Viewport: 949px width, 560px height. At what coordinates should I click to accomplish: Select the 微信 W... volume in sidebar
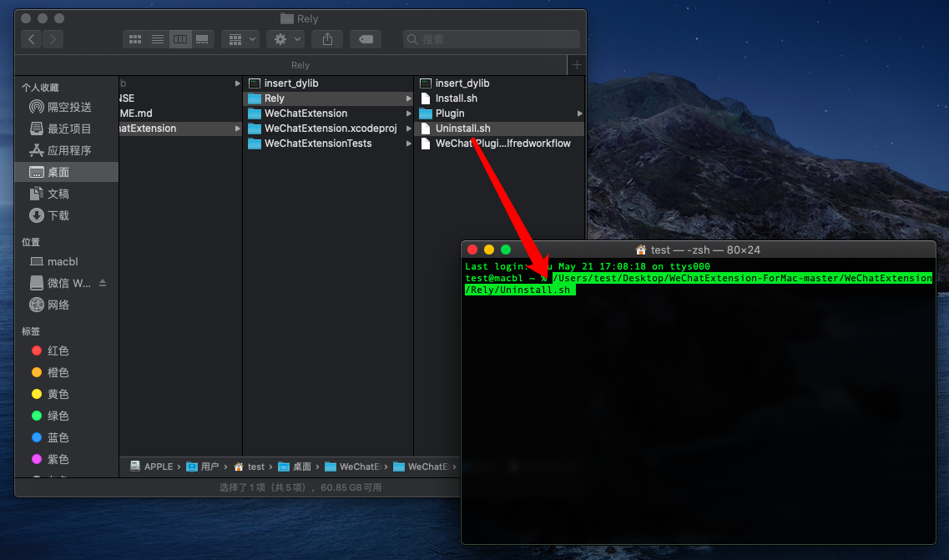60,283
